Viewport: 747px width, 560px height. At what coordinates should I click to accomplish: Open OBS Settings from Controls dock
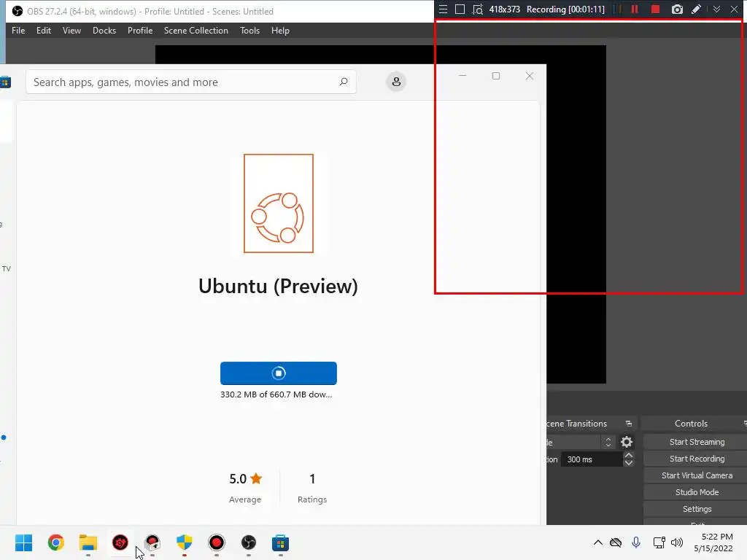697,509
